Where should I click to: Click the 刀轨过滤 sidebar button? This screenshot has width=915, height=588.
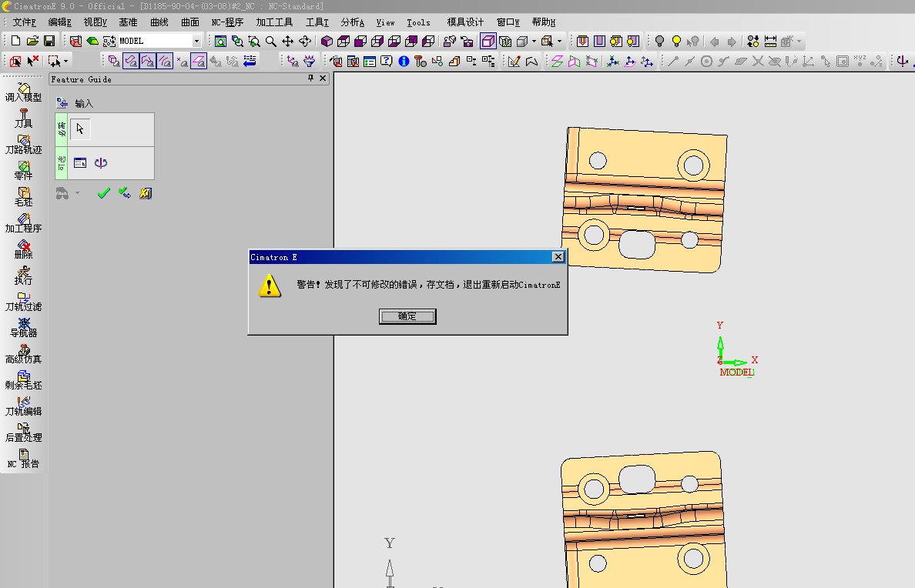click(x=23, y=302)
